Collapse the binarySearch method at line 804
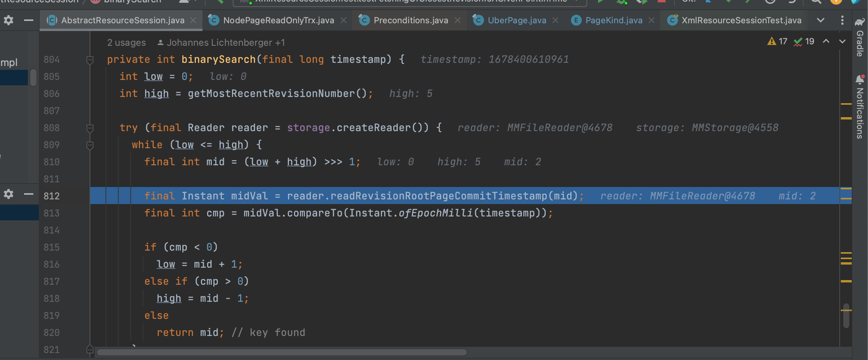868x360 pixels. [90, 60]
